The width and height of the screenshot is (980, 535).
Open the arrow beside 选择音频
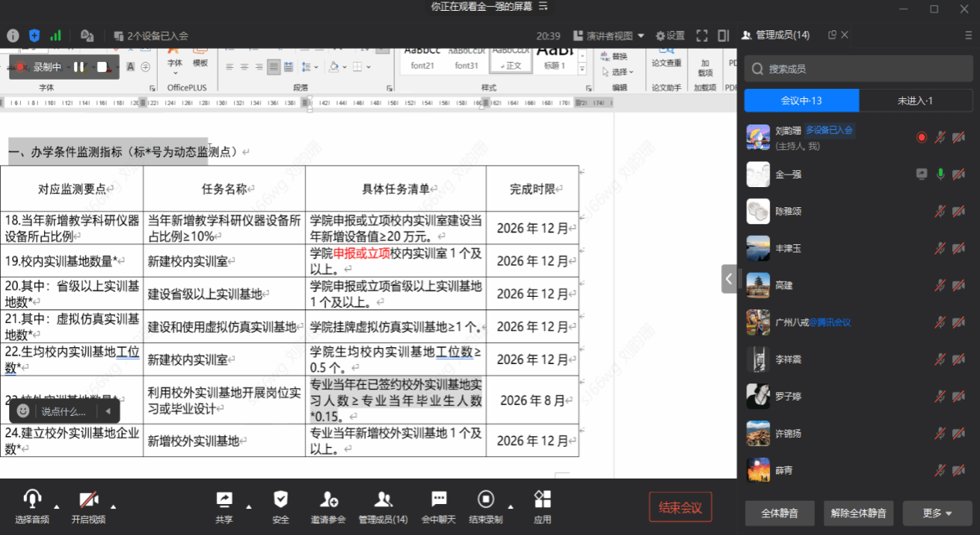[56, 507]
